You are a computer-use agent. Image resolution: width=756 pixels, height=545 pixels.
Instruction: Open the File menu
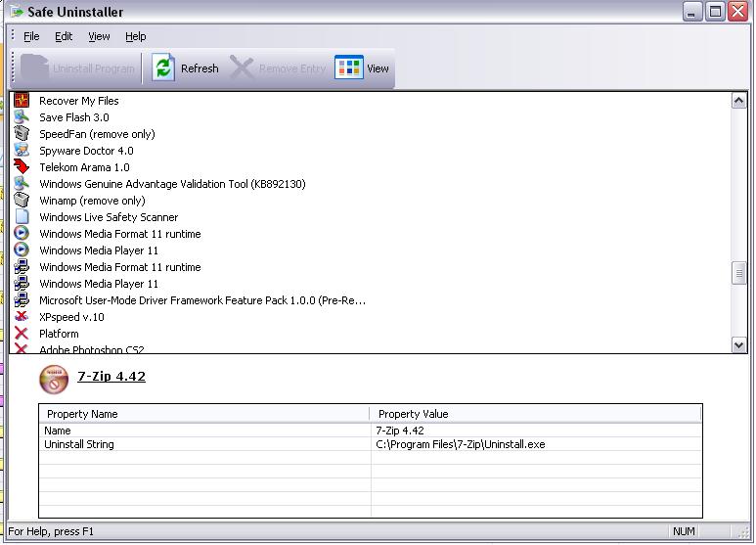(x=31, y=36)
